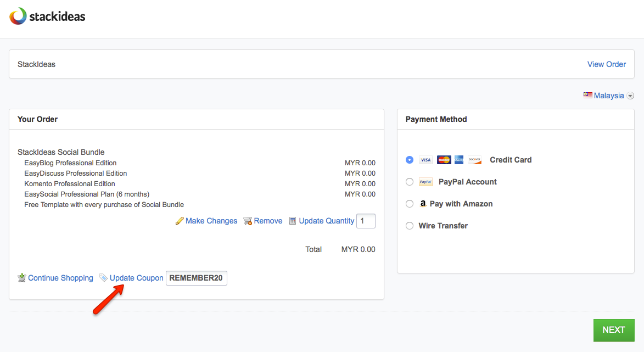Click the EasyBlog price MYR 0.00
Viewport: 644px width, 352px height.
[360, 163]
